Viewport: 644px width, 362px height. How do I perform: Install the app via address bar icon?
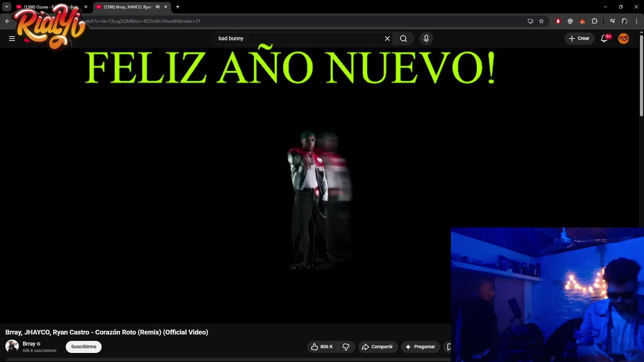(530, 21)
